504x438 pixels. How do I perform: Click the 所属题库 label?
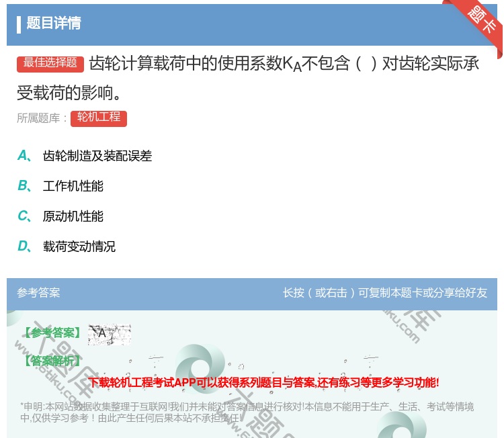click(x=42, y=118)
